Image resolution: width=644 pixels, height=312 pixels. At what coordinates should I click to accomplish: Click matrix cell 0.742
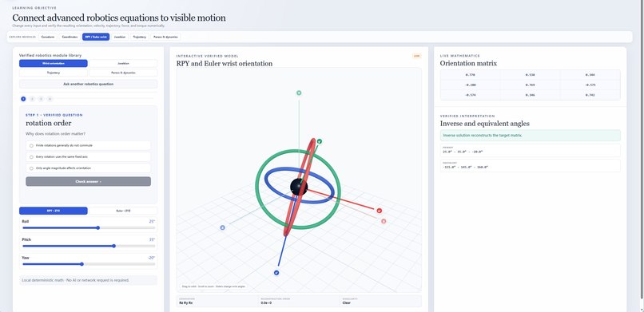[x=590, y=95]
